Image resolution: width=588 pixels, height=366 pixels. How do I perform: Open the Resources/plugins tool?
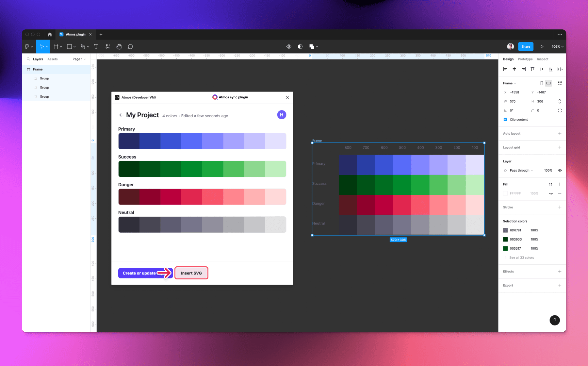(108, 46)
